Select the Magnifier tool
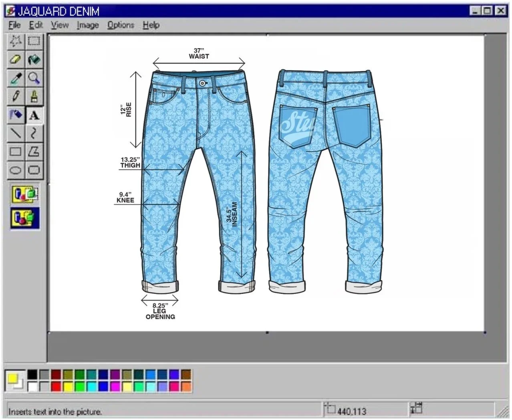This screenshot has height=420, width=512. tap(34, 78)
